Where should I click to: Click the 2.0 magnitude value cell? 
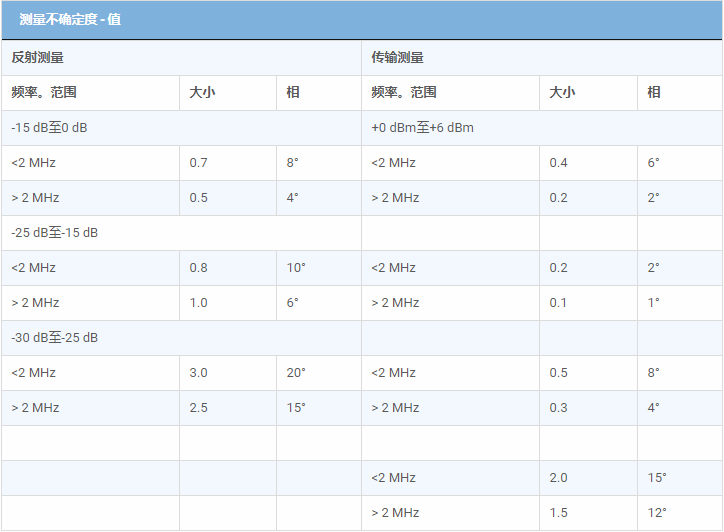pyautogui.click(x=558, y=478)
